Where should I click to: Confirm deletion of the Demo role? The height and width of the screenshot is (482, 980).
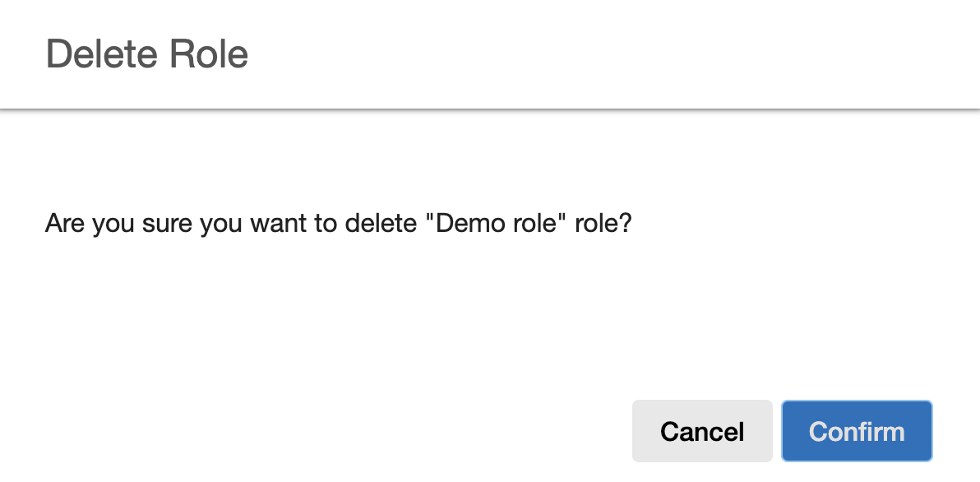856,431
